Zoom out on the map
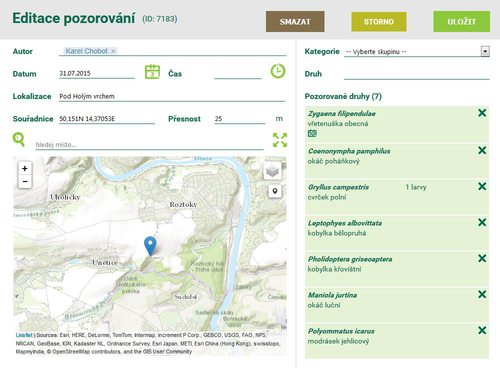Image resolution: width=500 pixels, height=368 pixels. pyautogui.click(x=25, y=182)
